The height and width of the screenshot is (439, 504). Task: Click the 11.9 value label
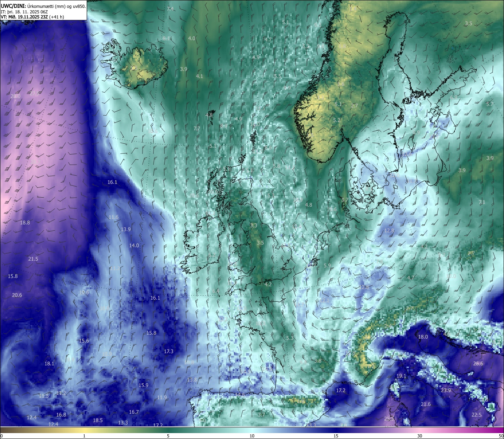(162, 397)
